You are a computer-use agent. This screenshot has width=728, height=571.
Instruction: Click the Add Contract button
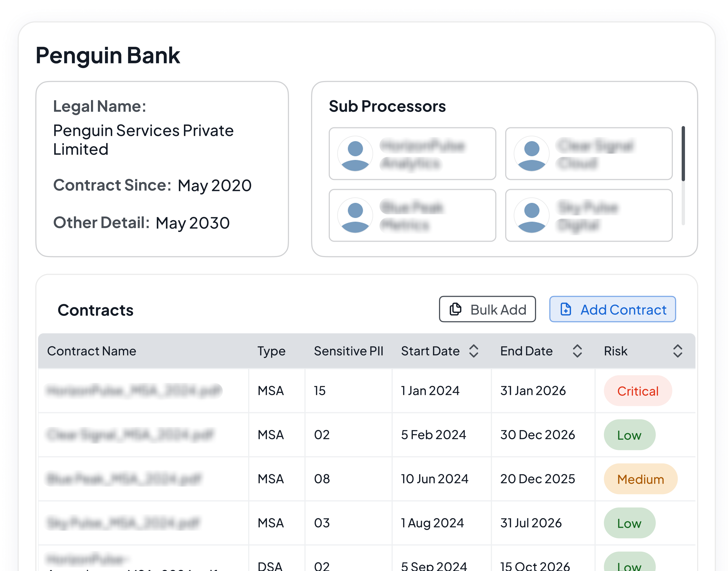pos(612,309)
